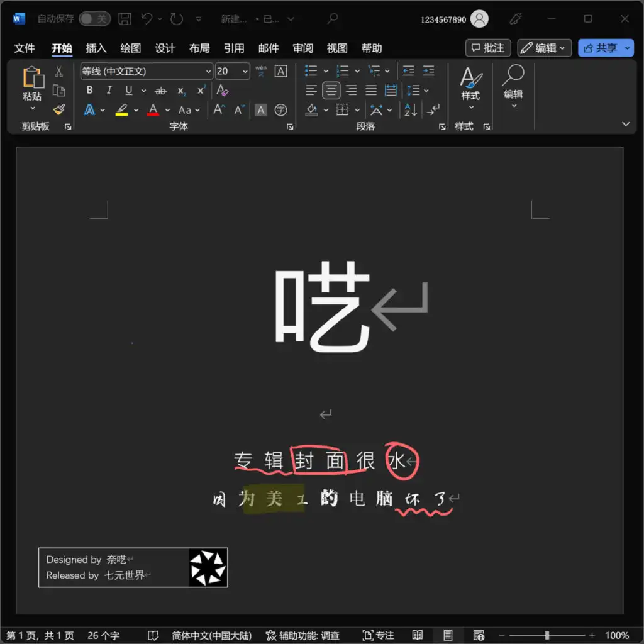644x644 pixels.
Task: Align text left
Action: (x=311, y=90)
